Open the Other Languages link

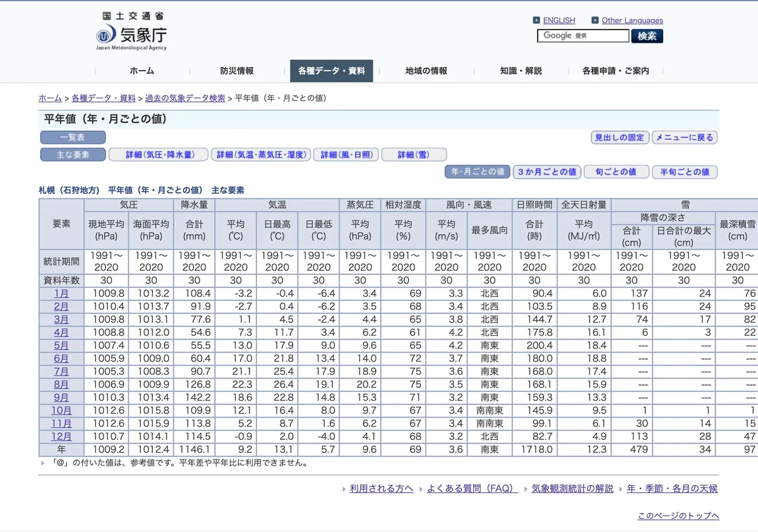click(632, 20)
